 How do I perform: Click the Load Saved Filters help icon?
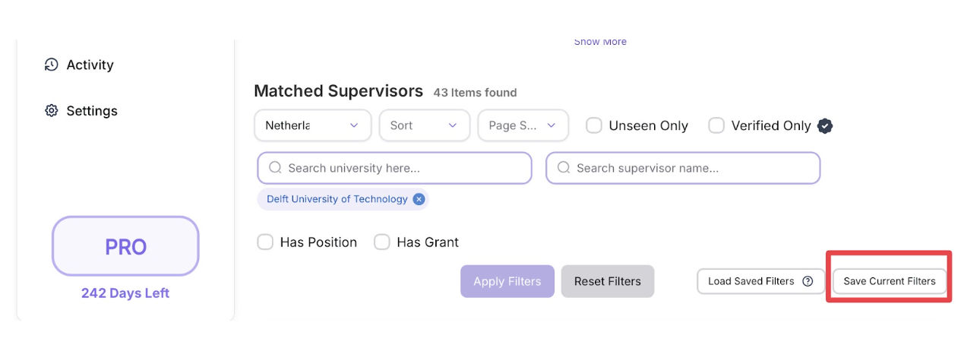808,281
